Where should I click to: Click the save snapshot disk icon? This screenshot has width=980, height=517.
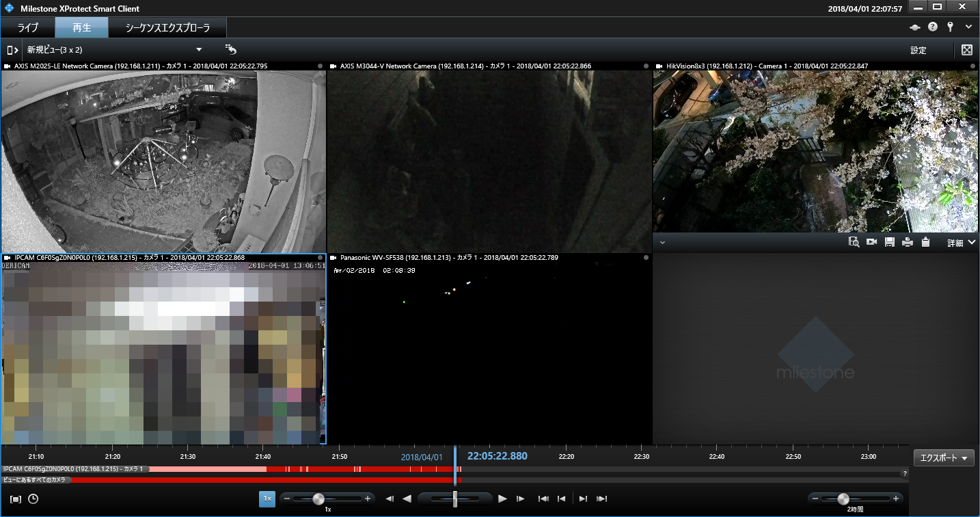pos(890,242)
